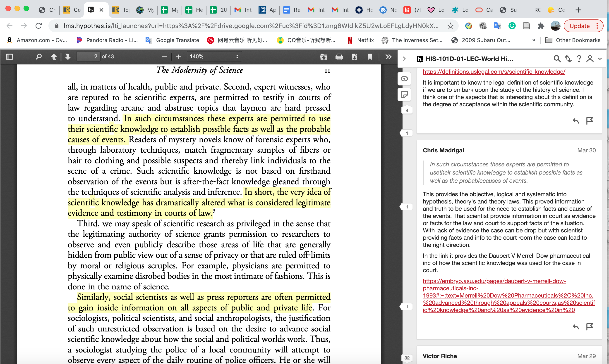Open PDF find-in-document search
This screenshot has width=609, height=364.
coord(38,57)
